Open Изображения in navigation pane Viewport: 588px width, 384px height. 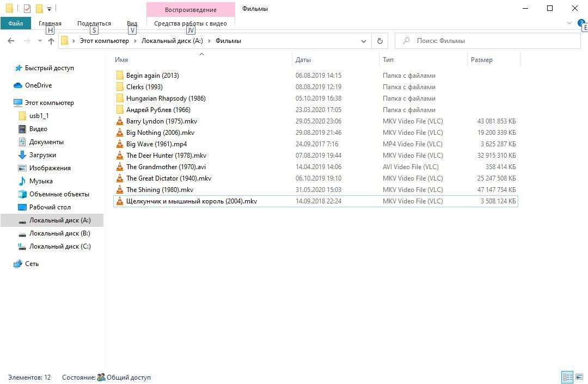pos(50,168)
